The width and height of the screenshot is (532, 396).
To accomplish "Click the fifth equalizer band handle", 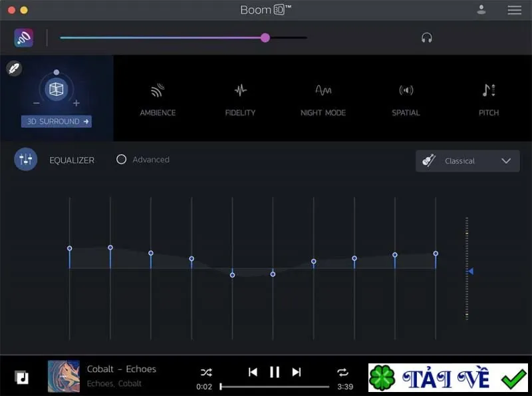I will coord(232,275).
